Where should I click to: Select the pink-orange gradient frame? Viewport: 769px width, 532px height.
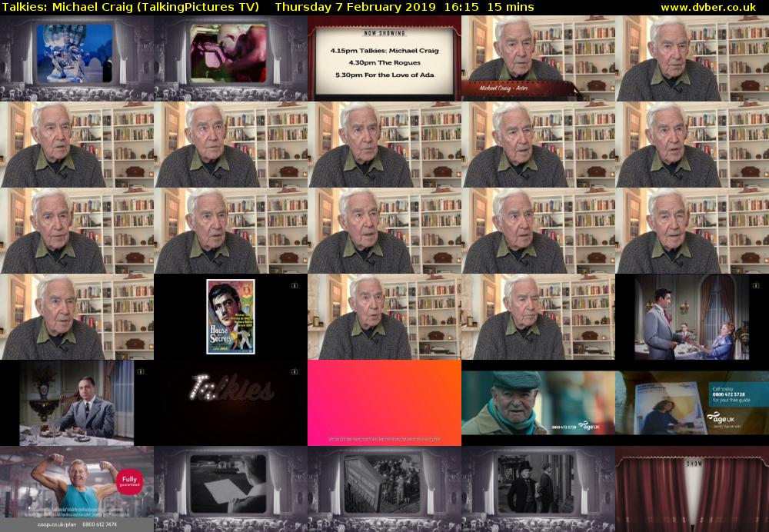coord(384,403)
